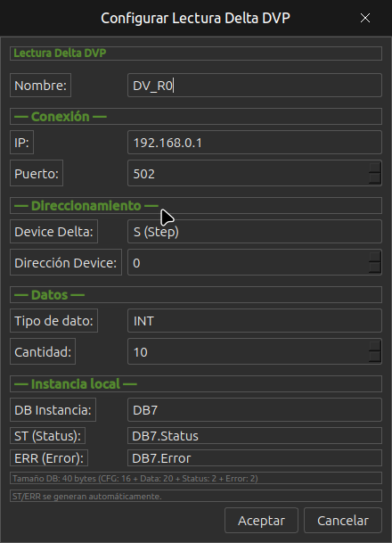Open the Tipo de dato dropdown showing INT
The height and width of the screenshot is (543, 392).
point(255,321)
